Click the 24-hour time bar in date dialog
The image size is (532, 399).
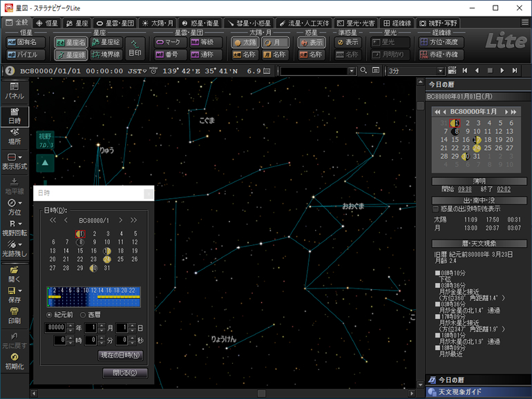94,297
